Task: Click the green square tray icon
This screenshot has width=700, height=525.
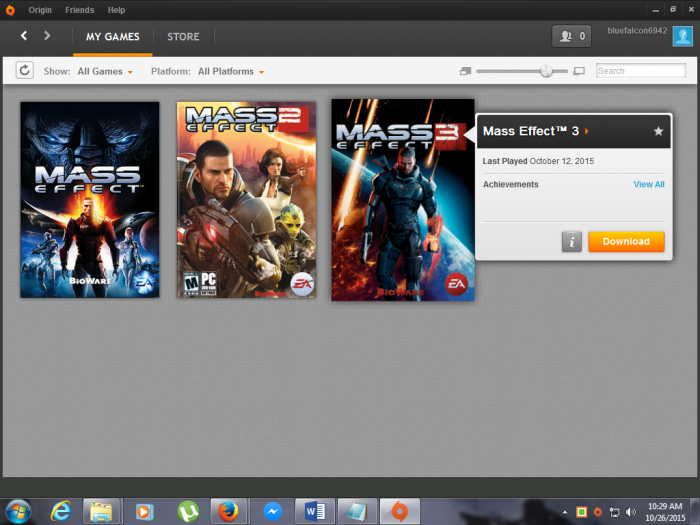Action: (x=581, y=512)
